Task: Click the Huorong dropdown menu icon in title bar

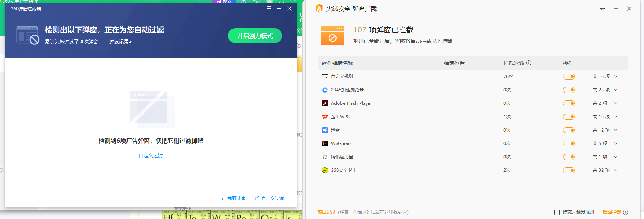Action: point(602,9)
